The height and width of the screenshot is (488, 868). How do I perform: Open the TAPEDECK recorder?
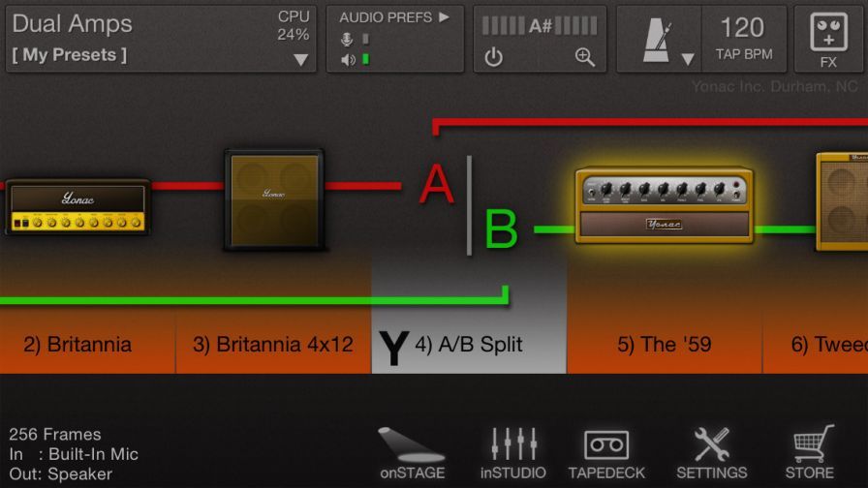606,453
